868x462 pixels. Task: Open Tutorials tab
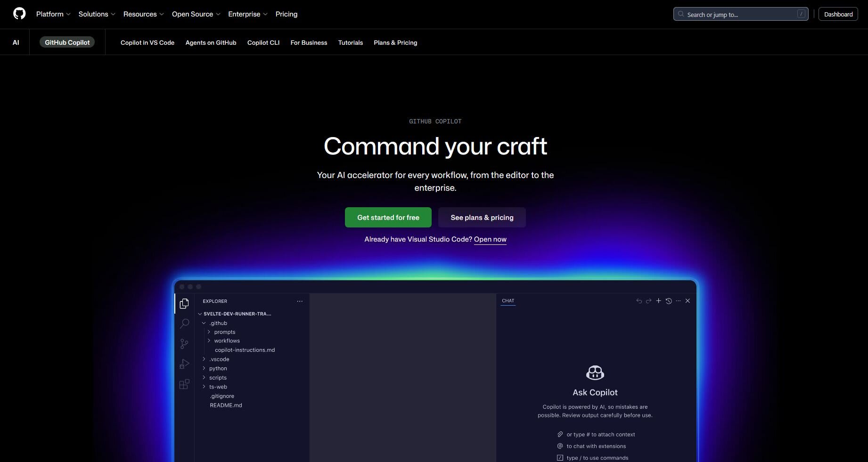(x=351, y=42)
